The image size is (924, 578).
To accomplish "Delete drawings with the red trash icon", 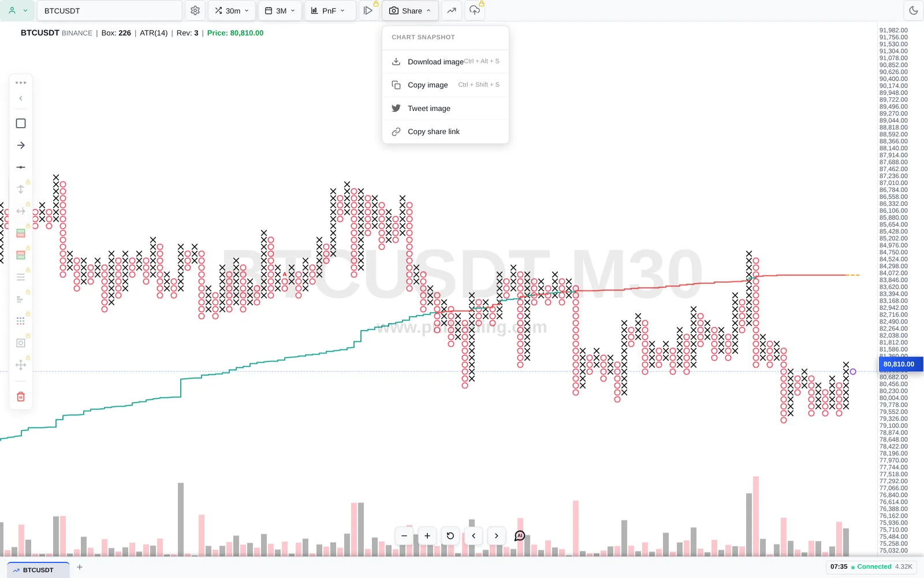I will click(x=21, y=397).
